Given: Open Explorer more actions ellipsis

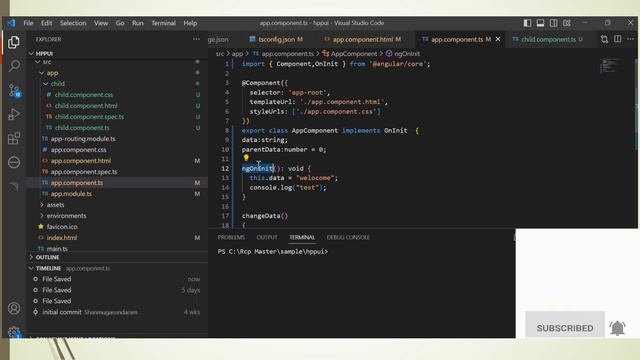Looking at the screenshot, I should tap(196, 39).
